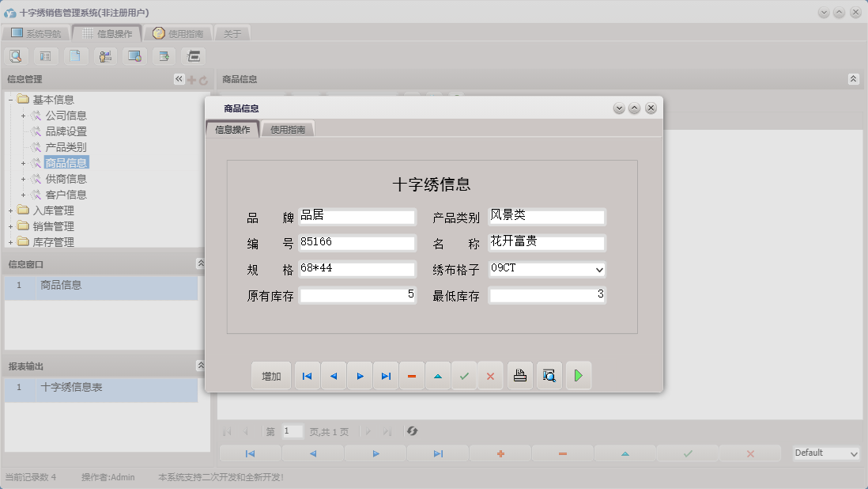Click the new document toolbar icon
Viewport: 868px width, 489px height.
(x=75, y=56)
